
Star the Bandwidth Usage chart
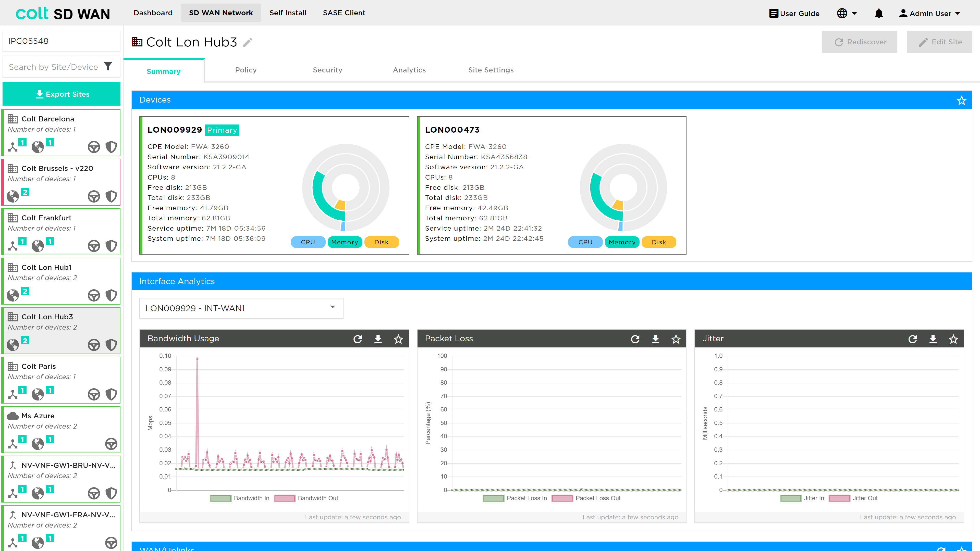pos(398,339)
